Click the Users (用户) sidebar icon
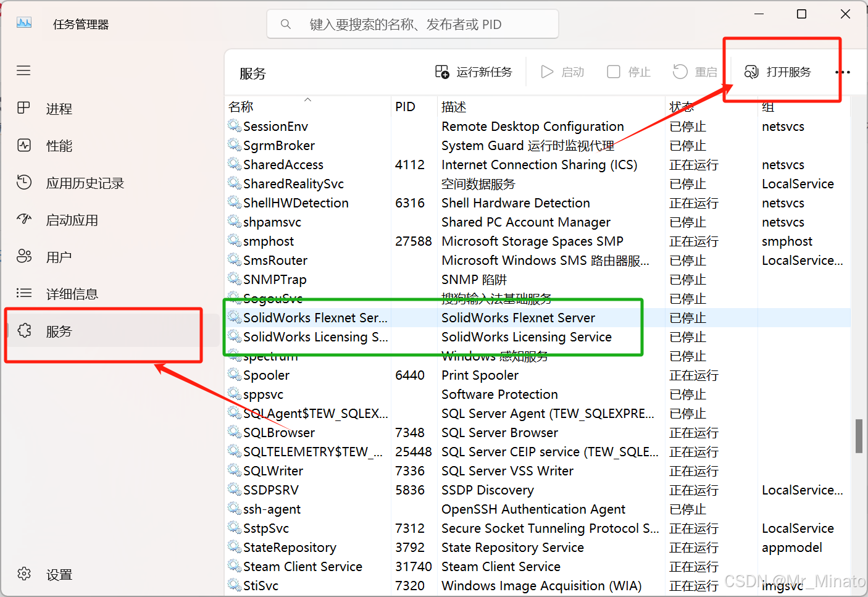The height and width of the screenshot is (597, 868). click(23, 256)
